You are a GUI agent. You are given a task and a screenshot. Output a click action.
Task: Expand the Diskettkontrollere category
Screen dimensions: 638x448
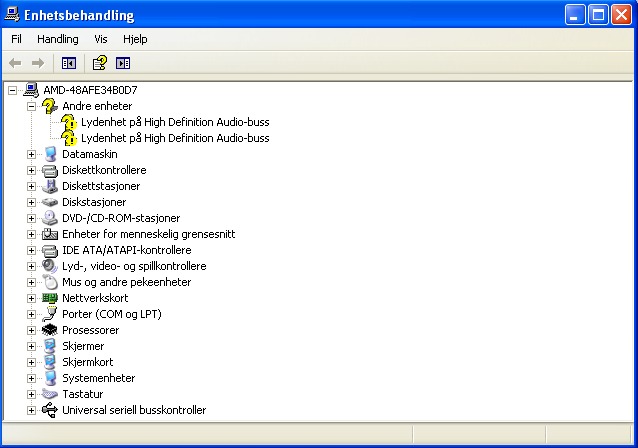(31, 170)
